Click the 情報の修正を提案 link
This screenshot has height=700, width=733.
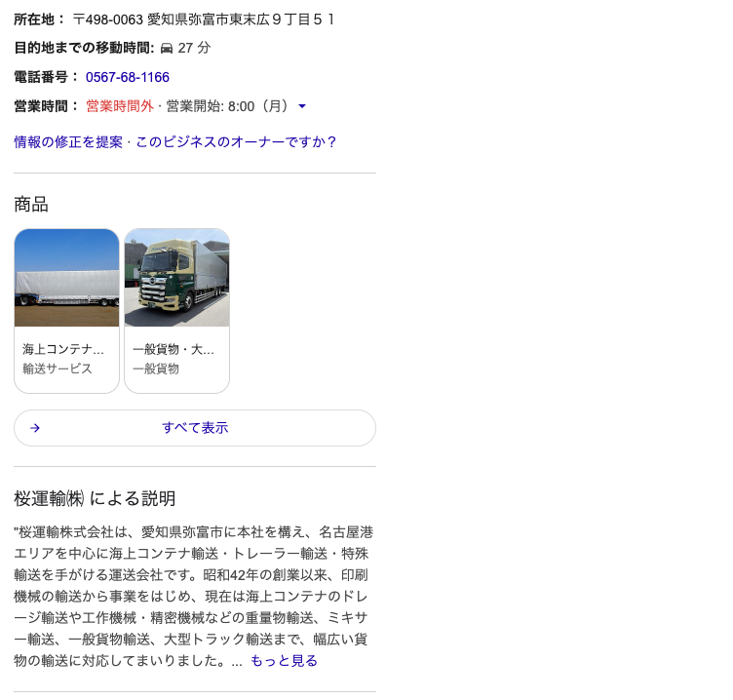tap(68, 141)
